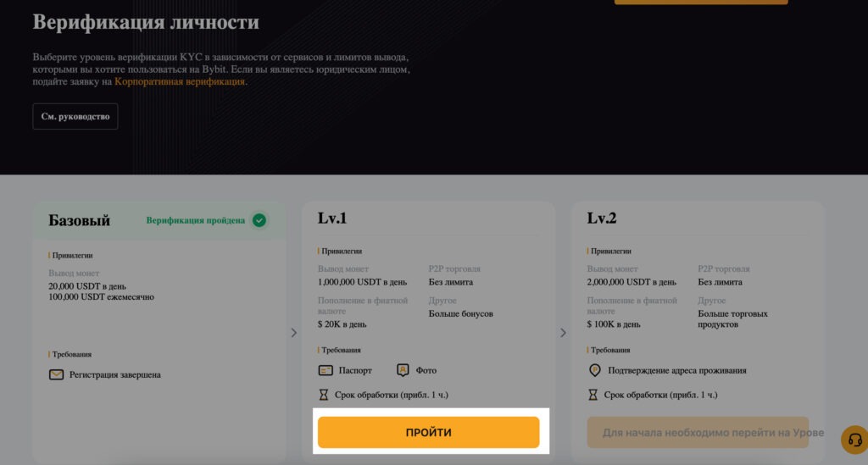Open support chat headset icon
868x465 pixels.
854,440
